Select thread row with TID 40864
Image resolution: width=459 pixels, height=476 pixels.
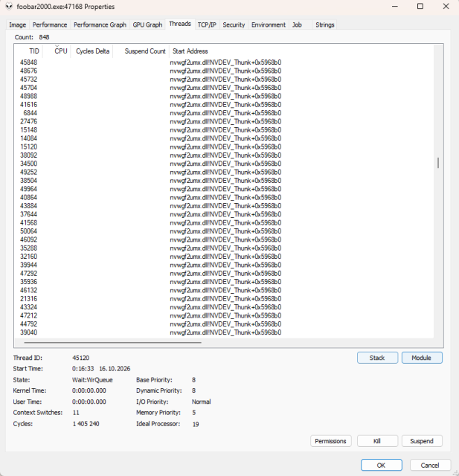point(224,197)
